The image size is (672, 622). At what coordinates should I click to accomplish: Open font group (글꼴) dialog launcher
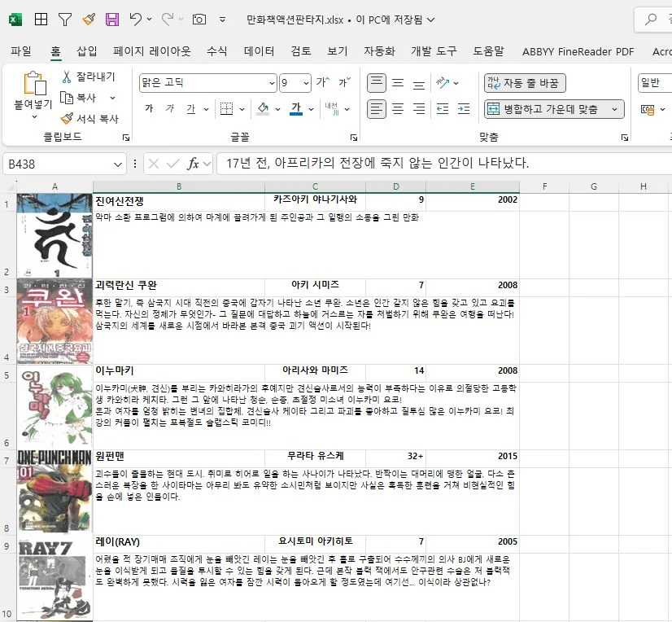[x=354, y=138]
